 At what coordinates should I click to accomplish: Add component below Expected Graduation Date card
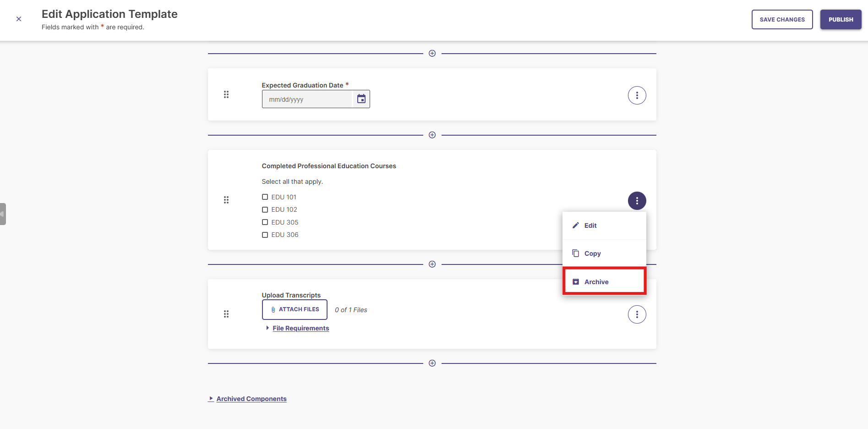pos(432,135)
